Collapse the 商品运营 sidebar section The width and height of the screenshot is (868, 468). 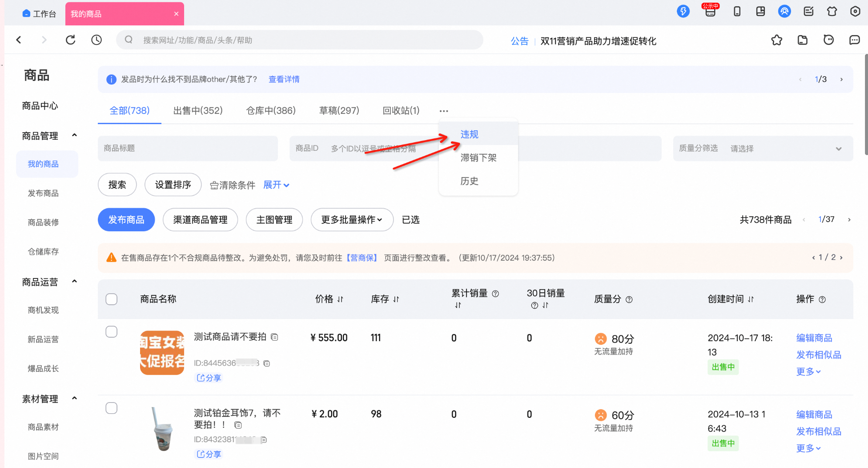[74, 282]
